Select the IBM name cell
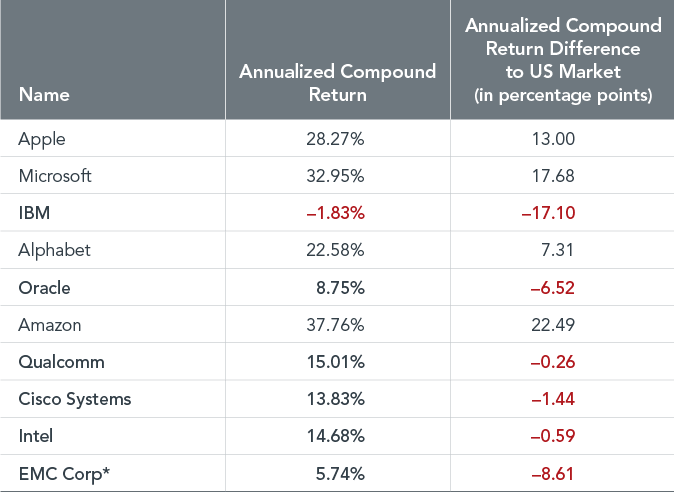The height and width of the screenshot is (493, 674). click(x=35, y=212)
